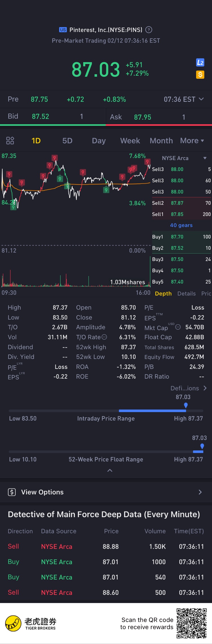Collapse the price range section chevron
212x644 pixels.
110,470
